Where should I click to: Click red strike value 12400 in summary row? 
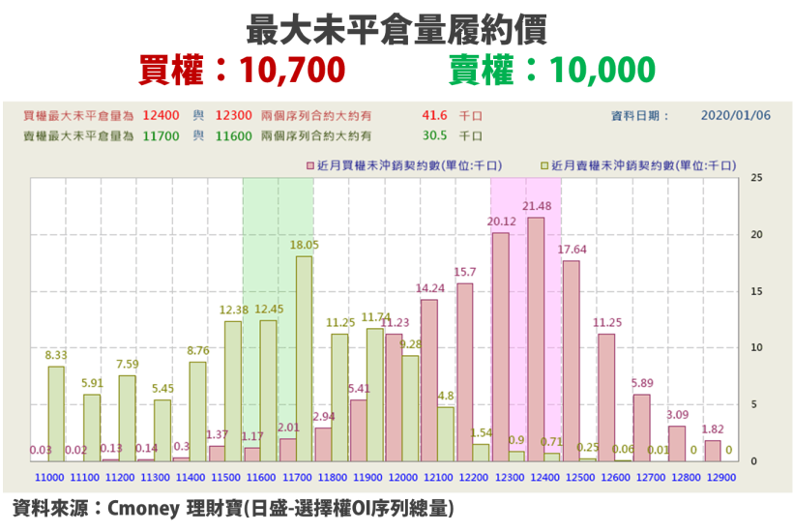pos(161,115)
